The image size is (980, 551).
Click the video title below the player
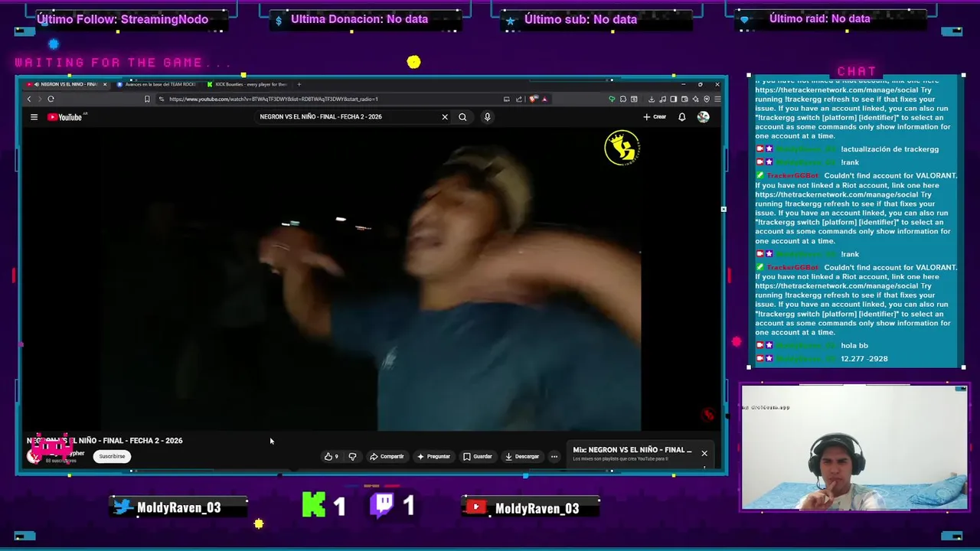click(x=105, y=441)
